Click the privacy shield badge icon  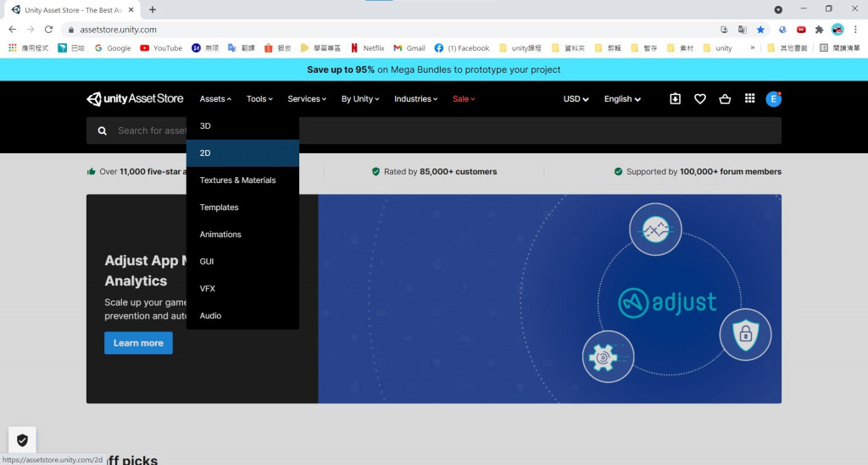click(22, 440)
